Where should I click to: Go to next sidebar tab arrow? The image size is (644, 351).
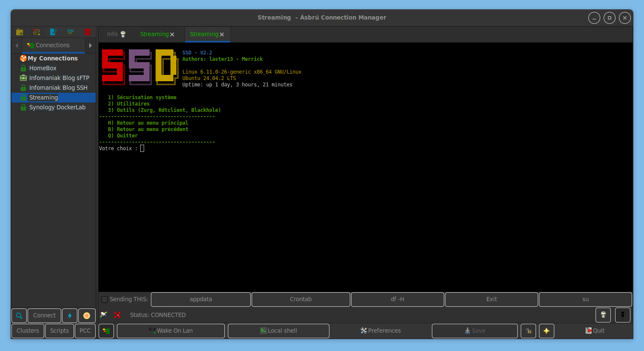90,45
